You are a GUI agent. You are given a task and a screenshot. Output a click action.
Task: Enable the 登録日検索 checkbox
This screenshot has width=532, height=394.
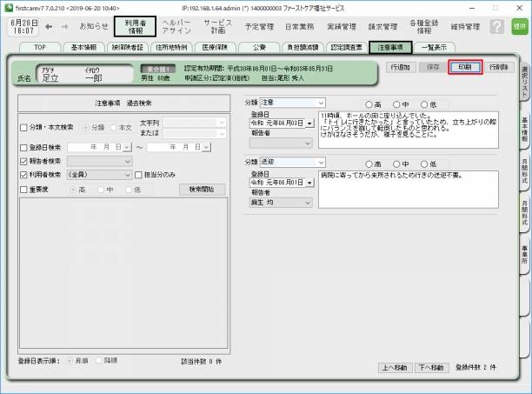click(x=23, y=147)
